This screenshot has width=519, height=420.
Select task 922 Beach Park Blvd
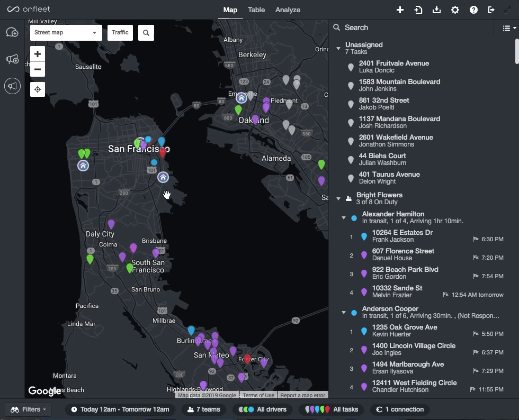427,273
